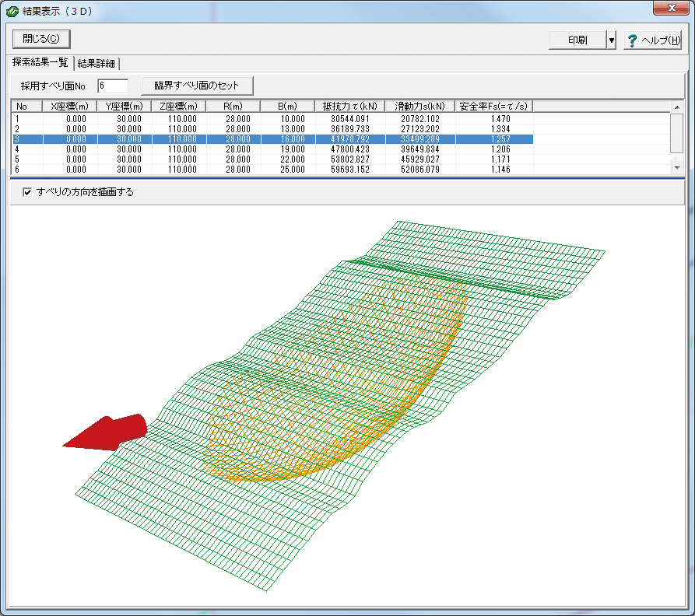This screenshot has height=616, width=695.
Task: Sort by 安全率Fs column header
Action: [493, 106]
